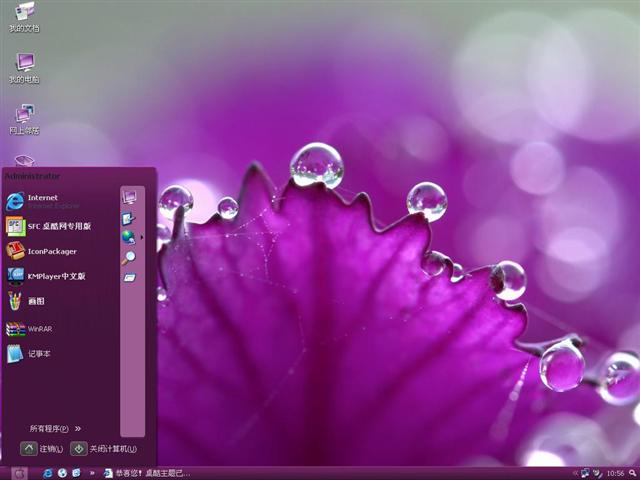Switch to the 恭喜您! 桌酷主题已... taskbar window
The height and width of the screenshot is (480, 640).
[x=147, y=473]
